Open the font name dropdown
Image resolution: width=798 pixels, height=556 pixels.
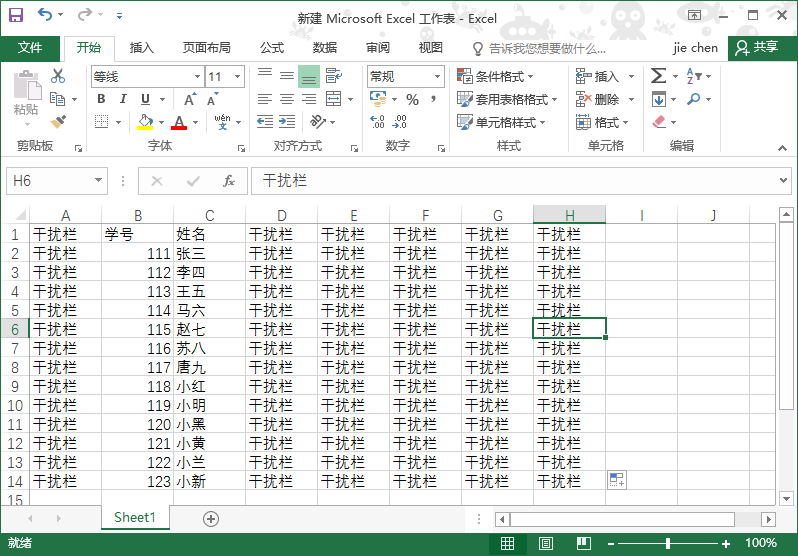point(196,77)
